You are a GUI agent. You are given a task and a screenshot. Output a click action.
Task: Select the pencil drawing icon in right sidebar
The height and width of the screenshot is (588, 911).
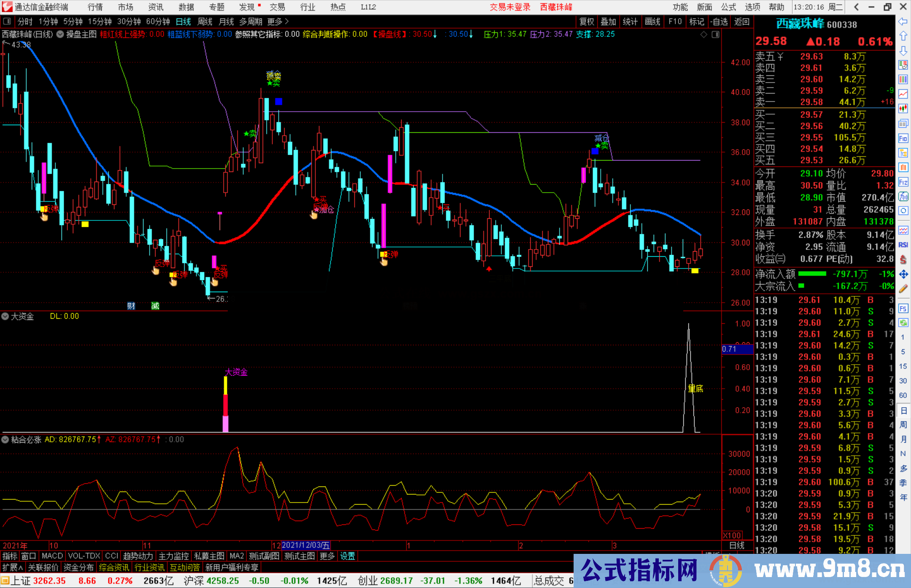coord(903,284)
